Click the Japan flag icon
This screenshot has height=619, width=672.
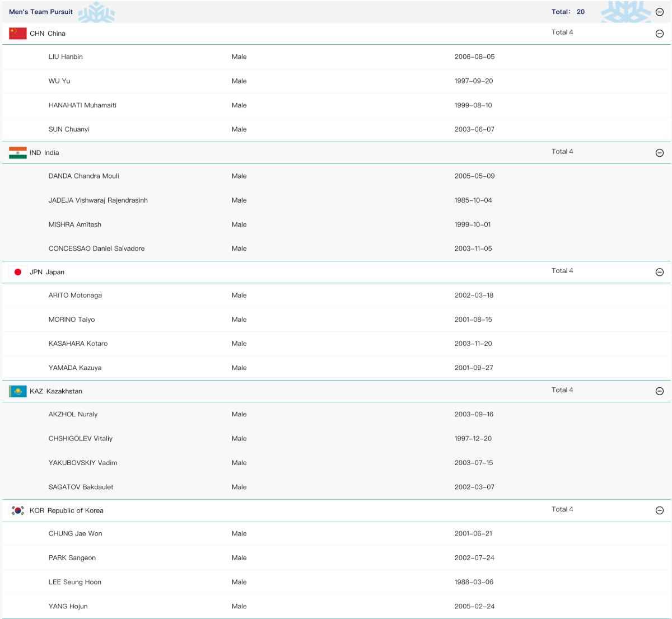click(18, 272)
